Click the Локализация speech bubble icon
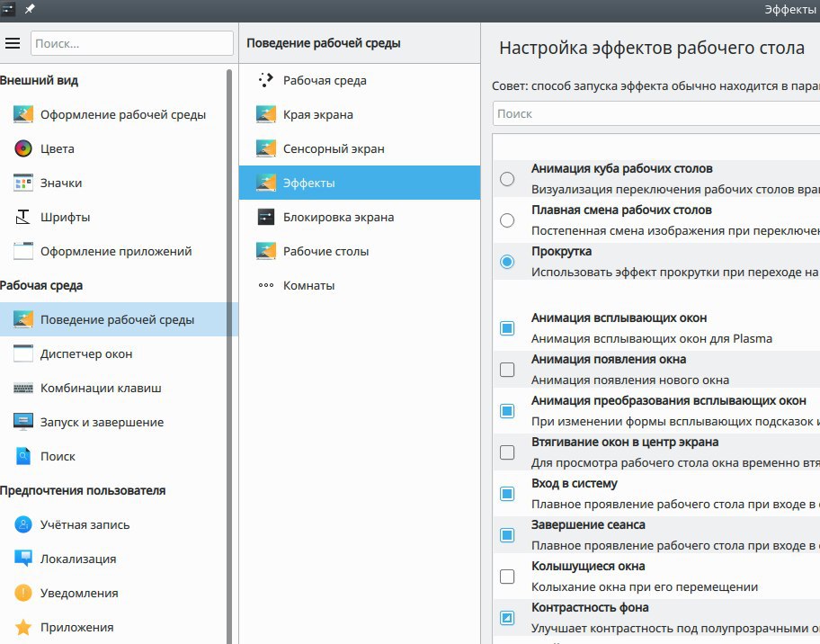The height and width of the screenshot is (644, 820). pyautogui.click(x=23, y=559)
